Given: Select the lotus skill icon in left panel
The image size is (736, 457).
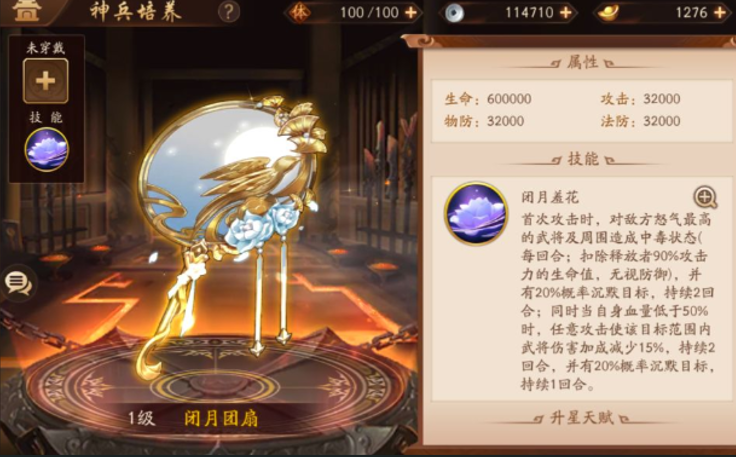Looking at the screenshot, I should tap(46, 149).
